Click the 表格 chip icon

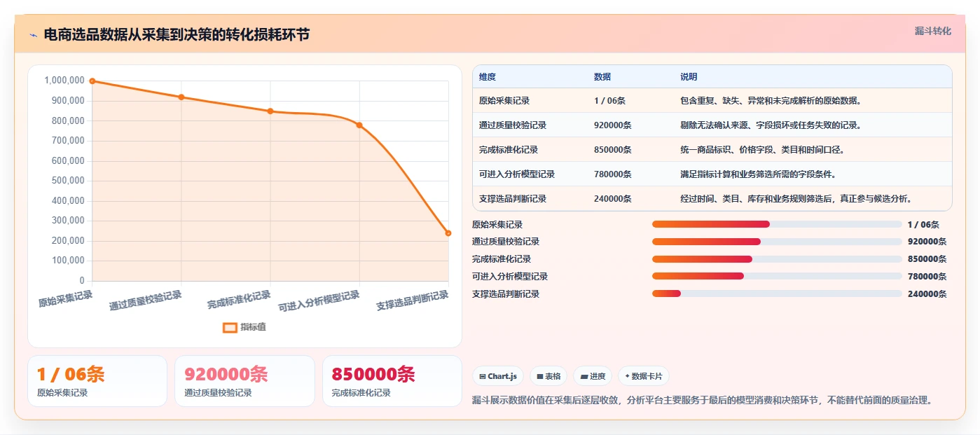tap(540, 377)
